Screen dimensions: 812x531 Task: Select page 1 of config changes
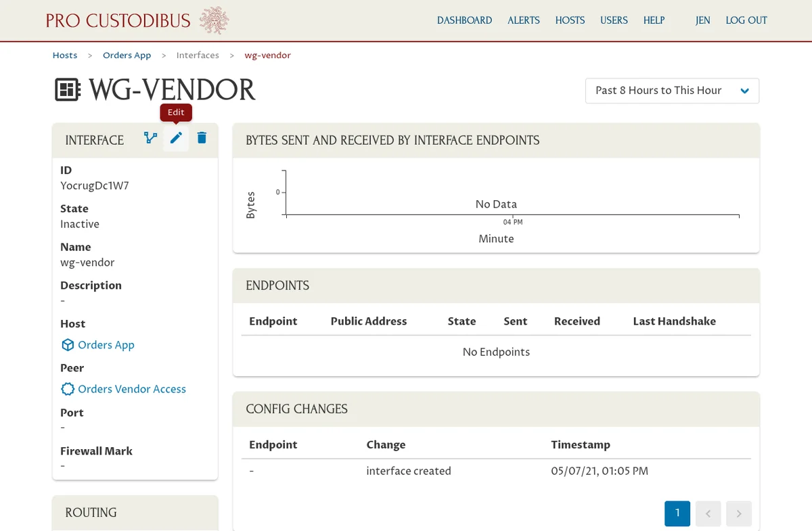point(677,514)
